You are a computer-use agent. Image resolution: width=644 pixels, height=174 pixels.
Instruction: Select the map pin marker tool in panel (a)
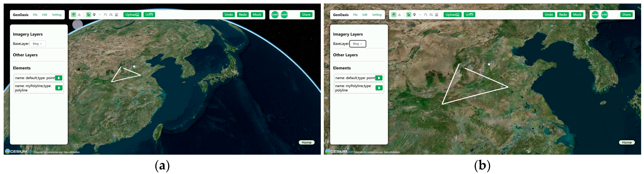(x=94, y=15)
